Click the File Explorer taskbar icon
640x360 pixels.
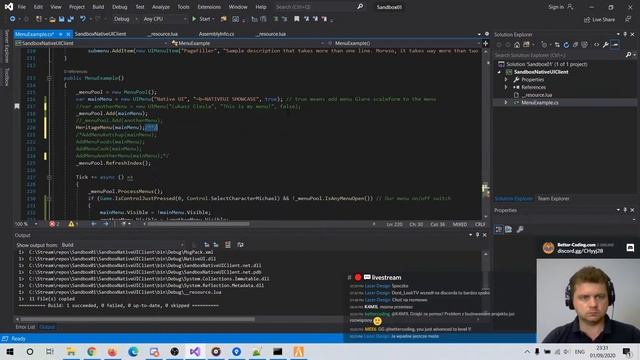pos(71,351)
